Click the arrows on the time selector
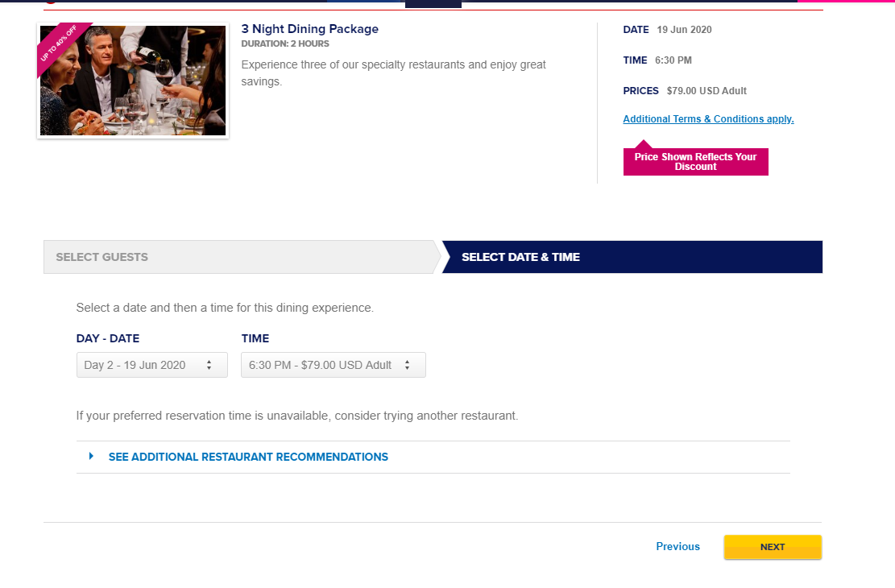895x588 pixels. click(407, 365)
